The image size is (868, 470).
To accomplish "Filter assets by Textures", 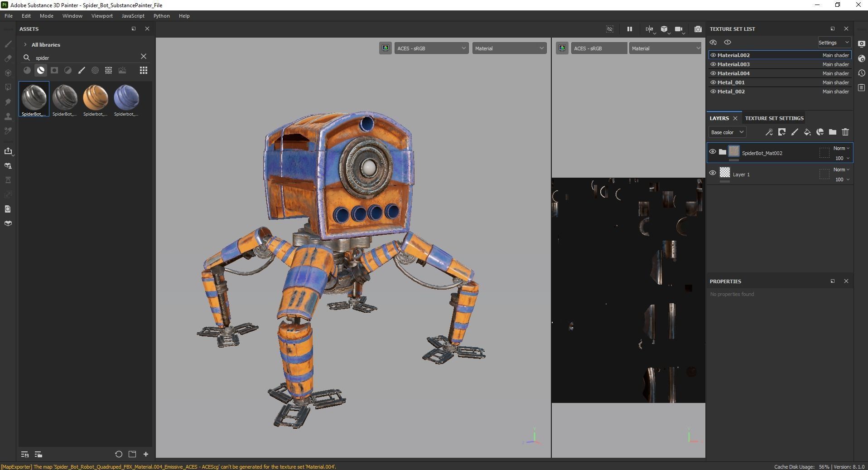I will [109, 70].
